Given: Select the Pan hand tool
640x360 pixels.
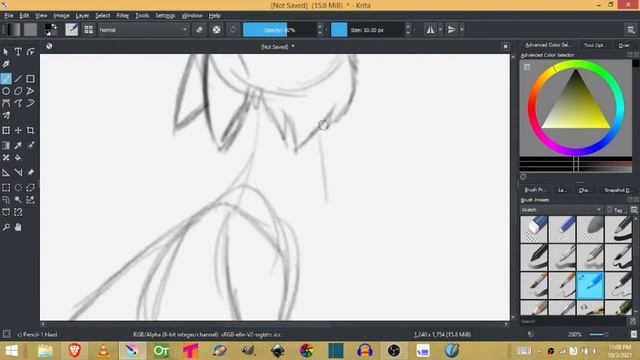Looking at the screenshot, I should (18, 227).
